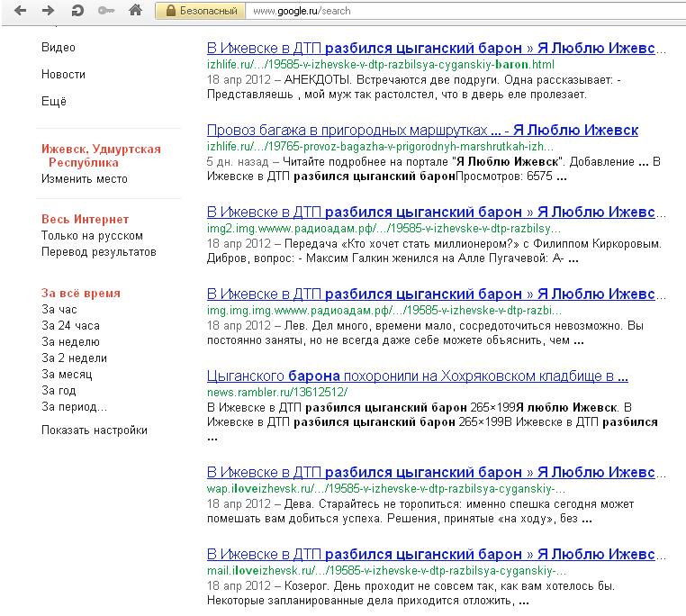The width and height of the screenshot is (686, 616).
Task: Open the first izhlife.ru цыганский барон result
Action: pos(436,48)
